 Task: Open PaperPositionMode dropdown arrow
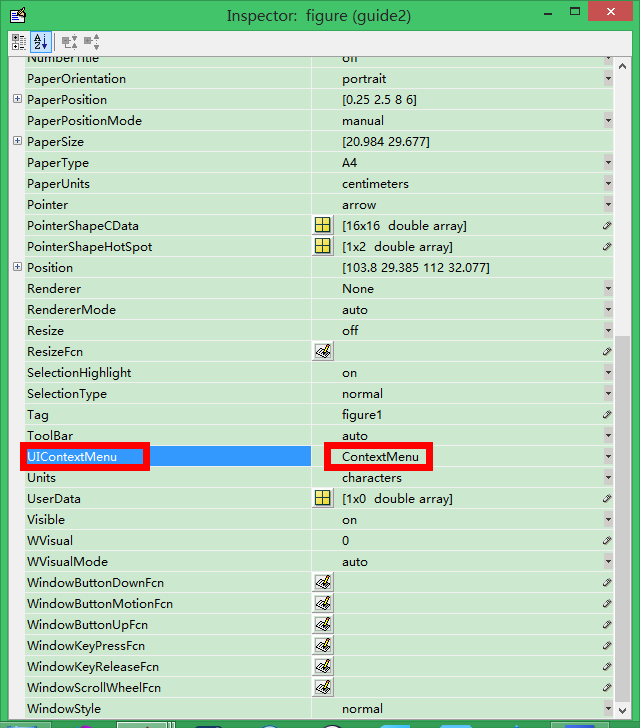click(608, 121)
